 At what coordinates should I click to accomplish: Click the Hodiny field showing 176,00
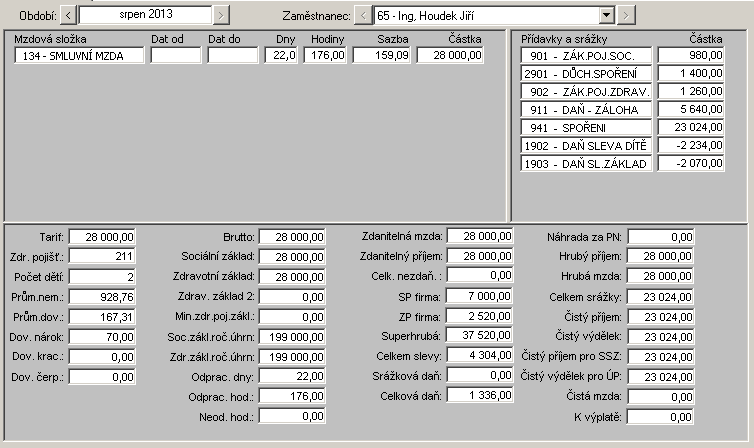click(x=325, y=55)
